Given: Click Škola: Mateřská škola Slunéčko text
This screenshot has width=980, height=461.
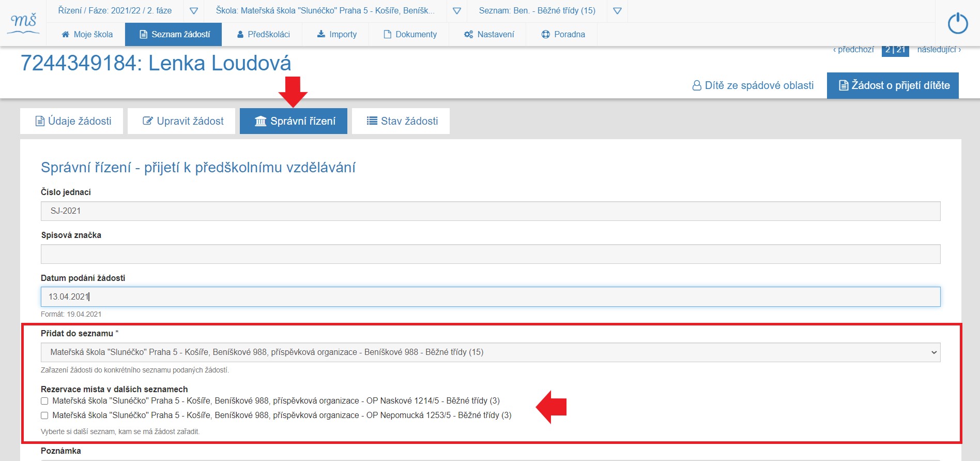Looking at the screenshot, I should point(325,10).
